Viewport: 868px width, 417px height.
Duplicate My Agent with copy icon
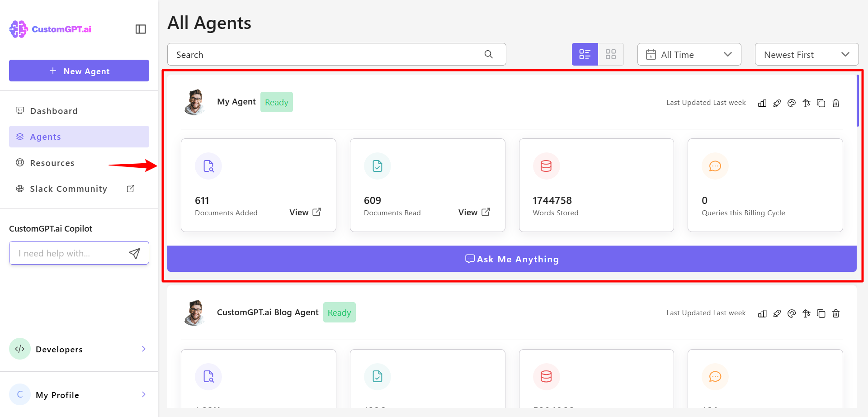pyautogui.click(x=821, y=103)
